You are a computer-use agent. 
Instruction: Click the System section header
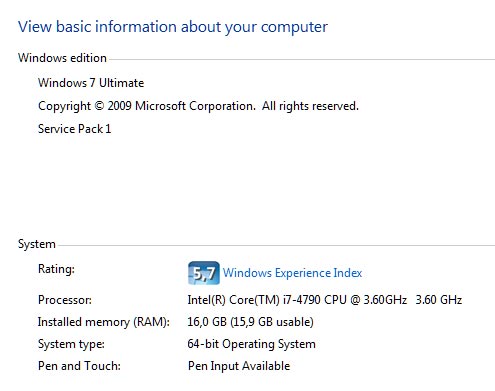coord(37,244)
